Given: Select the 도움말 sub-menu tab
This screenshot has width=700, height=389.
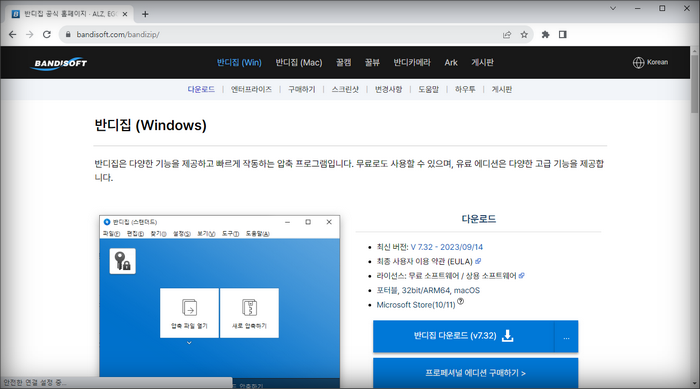Looking at the screenshot, I should [429, 89].
